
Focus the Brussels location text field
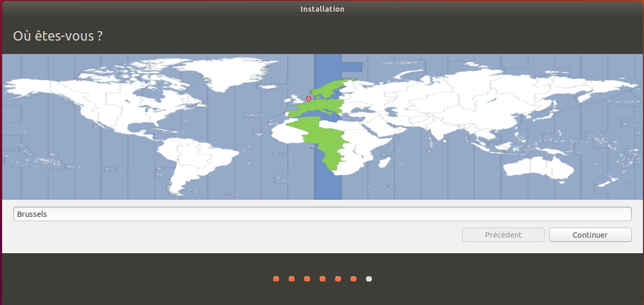pos(322,214)
